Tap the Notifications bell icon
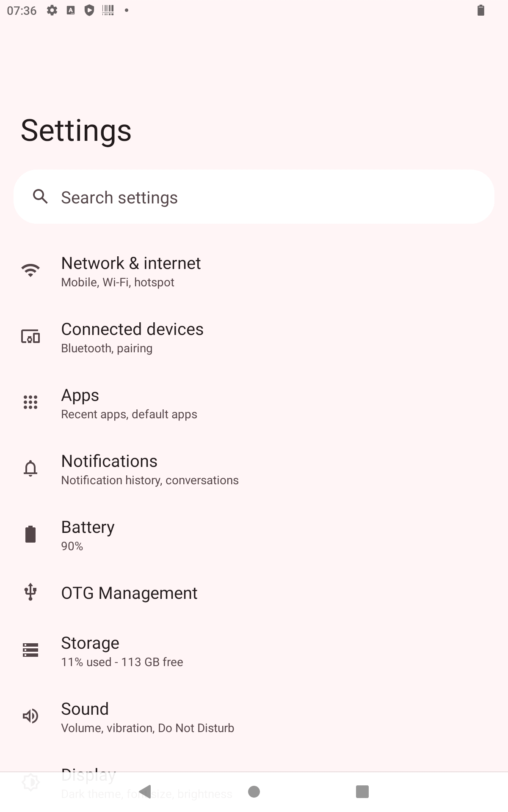 point(30,469)
